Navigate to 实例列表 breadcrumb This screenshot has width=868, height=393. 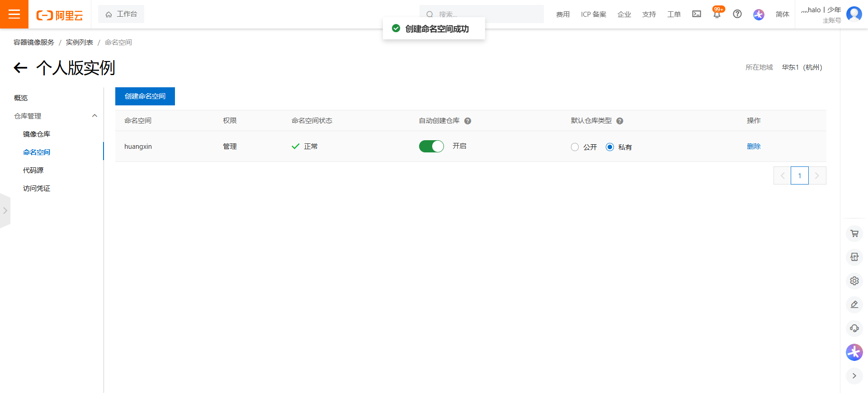click(x=80, y=42)
